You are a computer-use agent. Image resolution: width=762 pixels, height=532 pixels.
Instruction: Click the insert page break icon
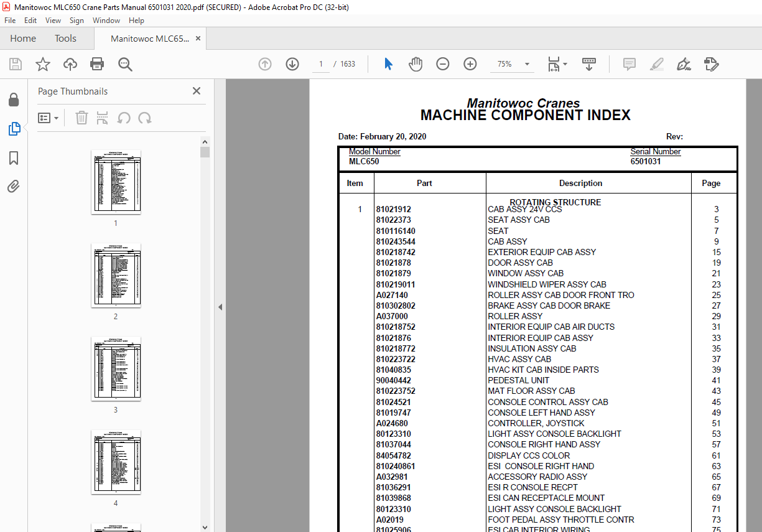coord(103,118)
